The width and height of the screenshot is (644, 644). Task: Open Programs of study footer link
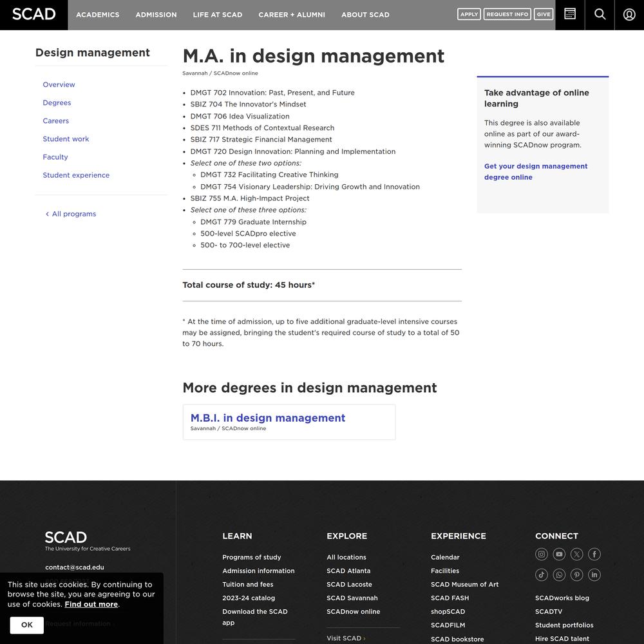(252, 557)
